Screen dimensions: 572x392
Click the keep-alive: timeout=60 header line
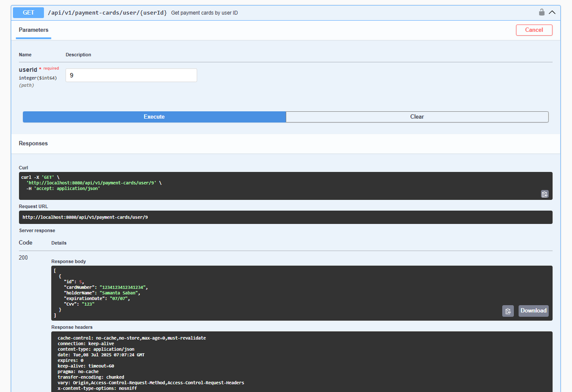click(86, 366)
